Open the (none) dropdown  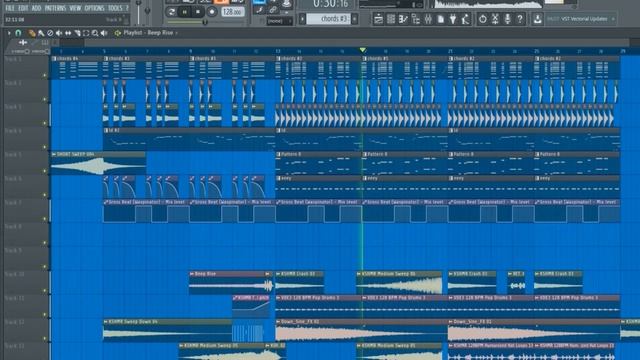tap(280, 21)
